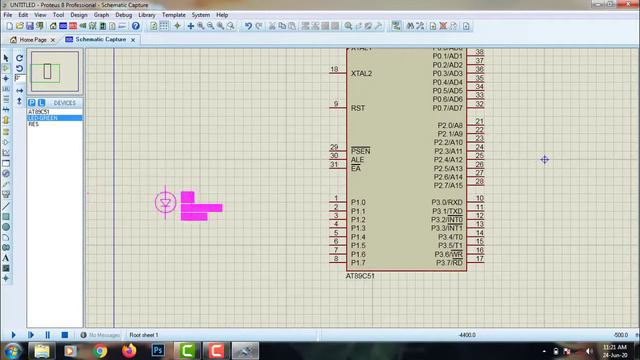Viewport: 640px width, 360px height.
Task: Redo the last action
Action: click(259, 26)
